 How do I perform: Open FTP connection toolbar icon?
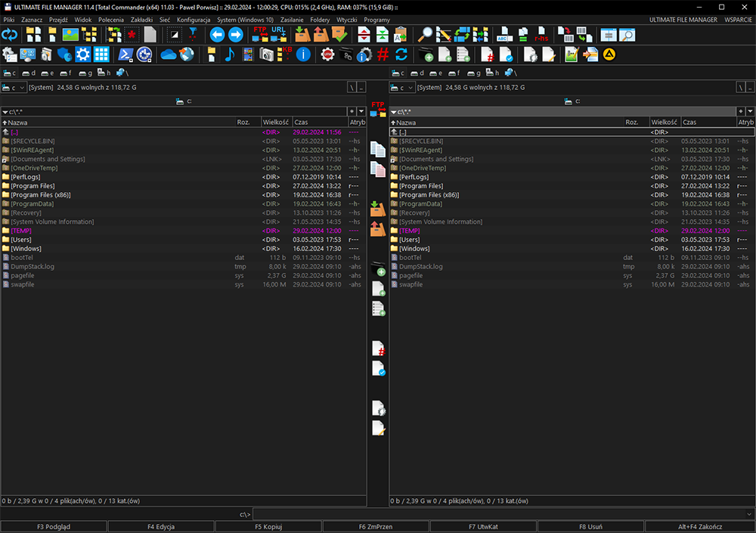click(260, 35)
